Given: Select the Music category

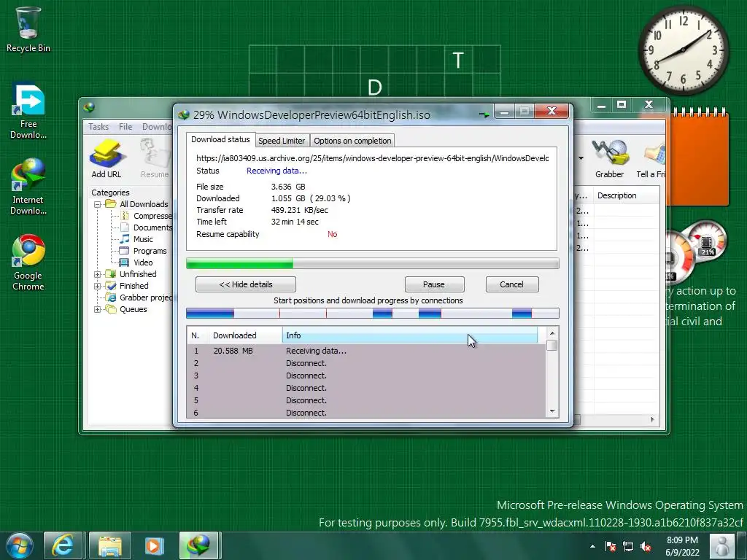Looking at the screenshot, I should tap(136, 239).
